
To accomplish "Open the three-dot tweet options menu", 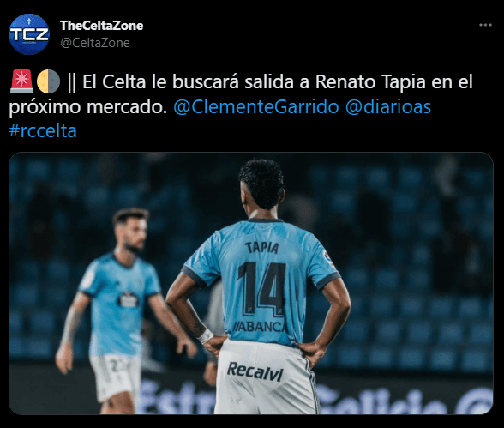I will click(485, 25).
